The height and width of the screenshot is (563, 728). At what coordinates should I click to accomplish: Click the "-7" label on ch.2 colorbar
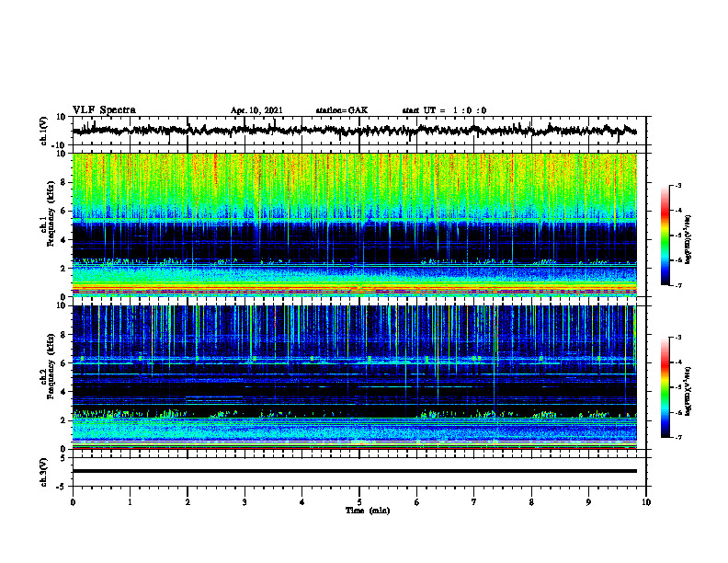677,437
